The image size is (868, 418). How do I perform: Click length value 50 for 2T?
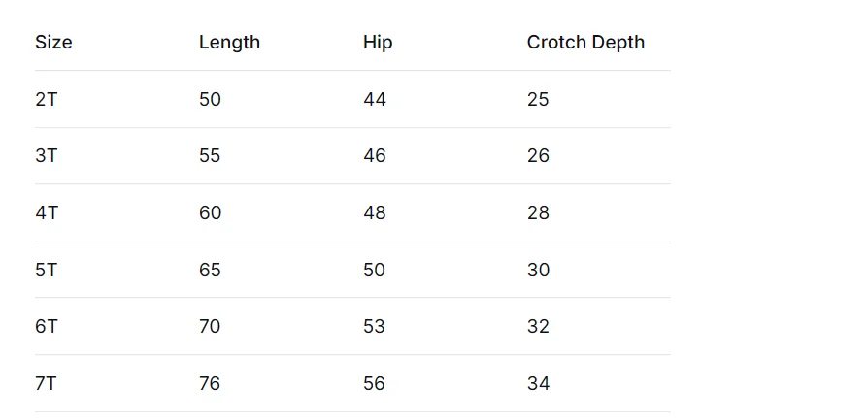click(210, 100)
